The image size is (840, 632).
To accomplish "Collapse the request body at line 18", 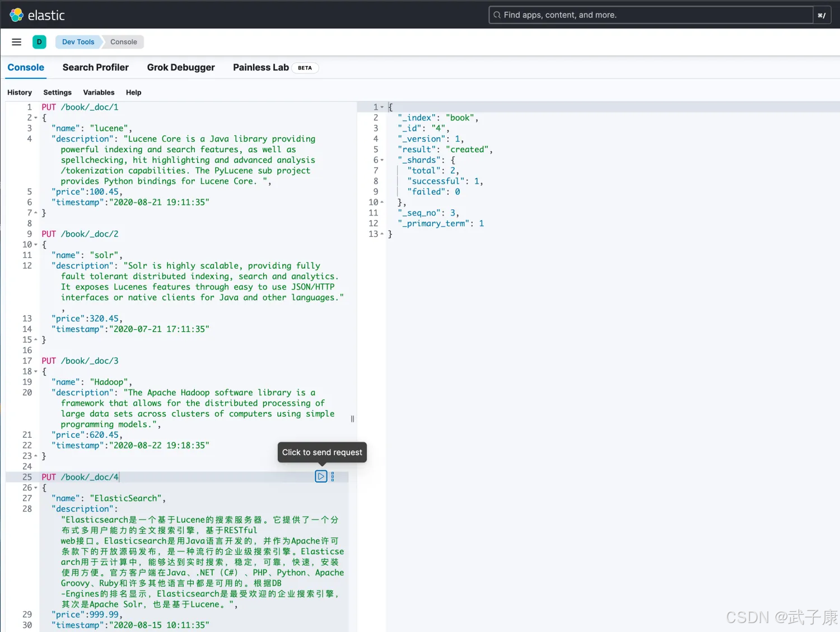I will point(36,372).
